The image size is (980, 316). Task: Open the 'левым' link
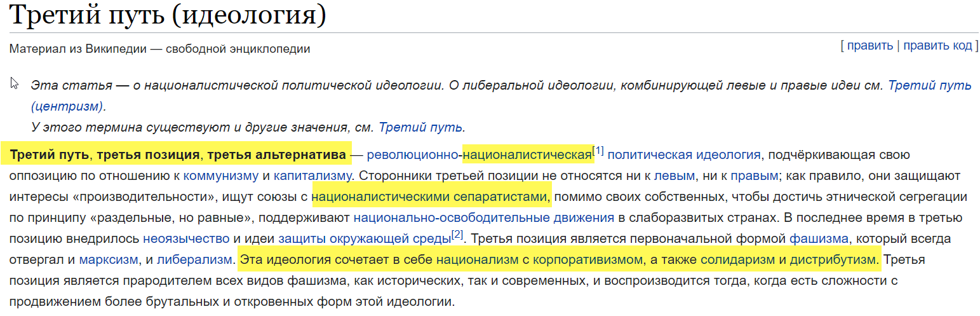coord(673,175)
